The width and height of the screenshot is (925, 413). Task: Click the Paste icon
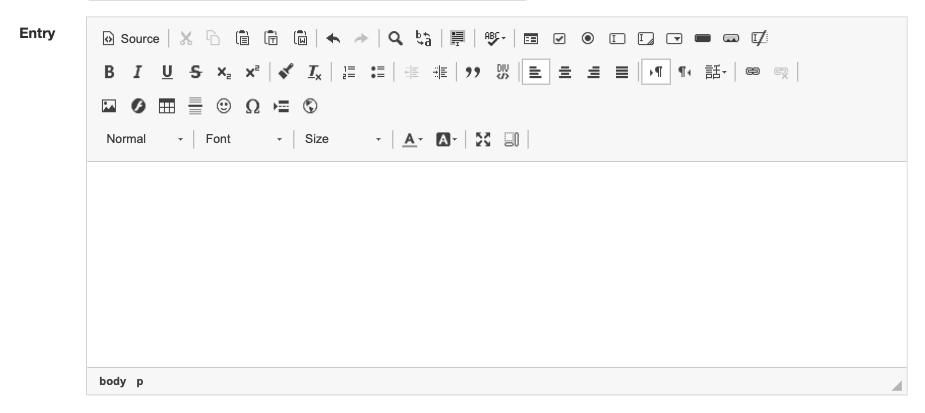[242, 38]
